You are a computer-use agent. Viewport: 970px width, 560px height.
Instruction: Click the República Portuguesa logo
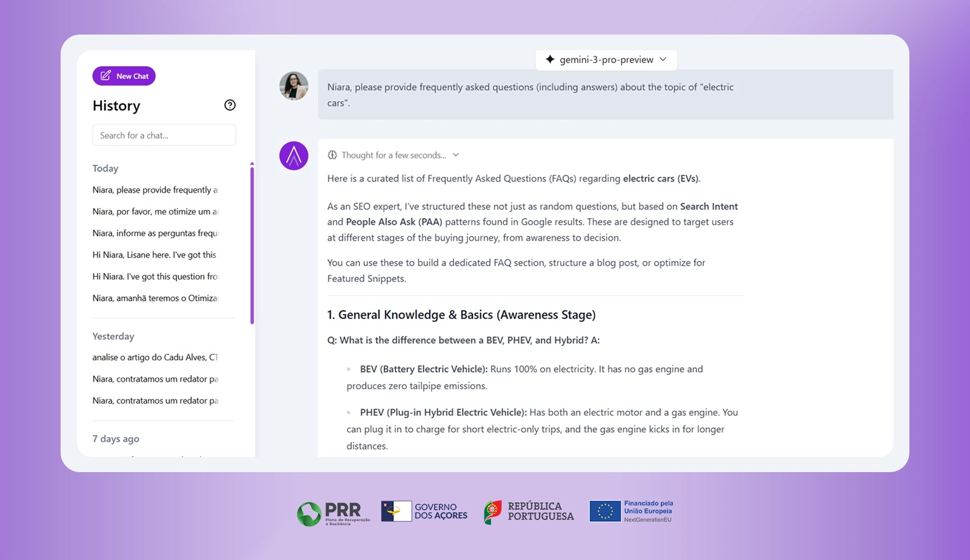point(529,512)
